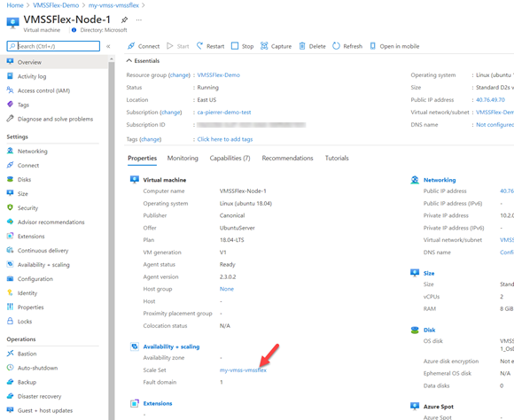Screen dimensions: 514x420
Task: Open the more options ellipsis menu
Action: 139,20
